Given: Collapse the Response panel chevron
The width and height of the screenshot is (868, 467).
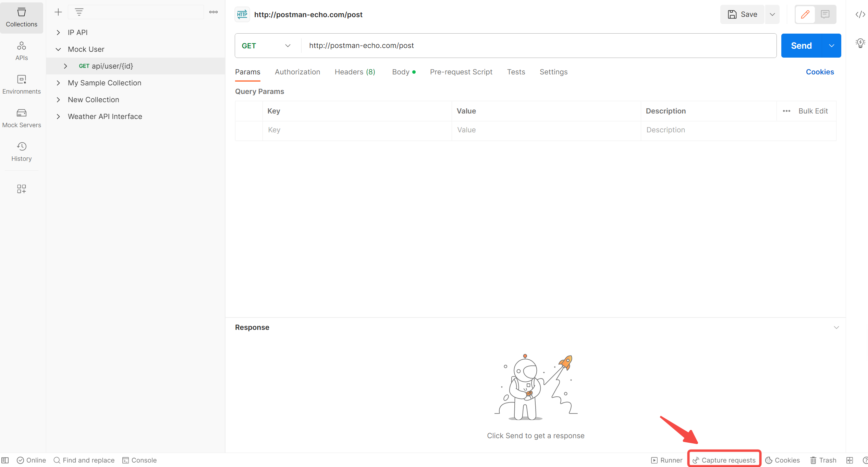Looking at the screenshot, I should point(836,327).
